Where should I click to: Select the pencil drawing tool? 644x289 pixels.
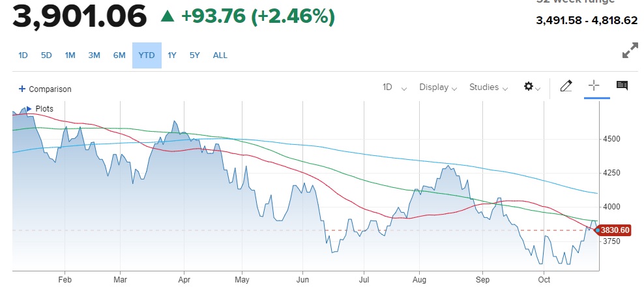tap(566, 86)
